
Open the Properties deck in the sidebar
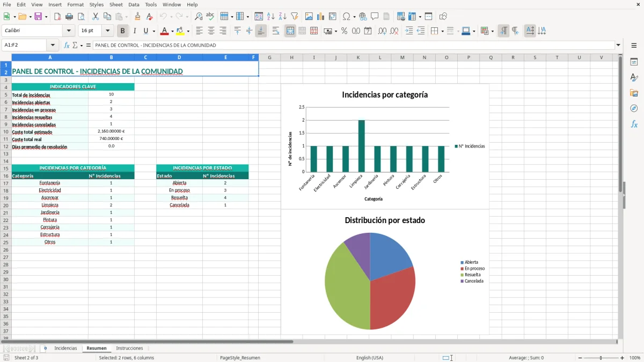point(634,62)
